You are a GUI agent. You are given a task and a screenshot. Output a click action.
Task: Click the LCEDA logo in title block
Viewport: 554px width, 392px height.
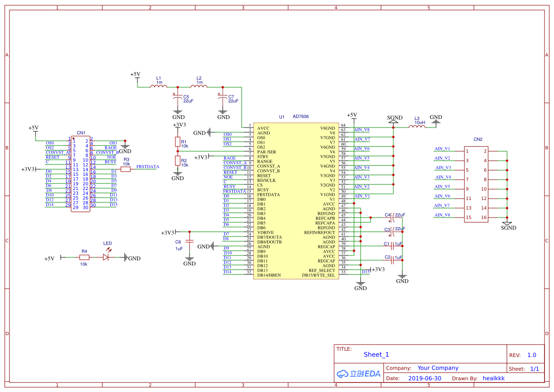(x=359, y=374)
